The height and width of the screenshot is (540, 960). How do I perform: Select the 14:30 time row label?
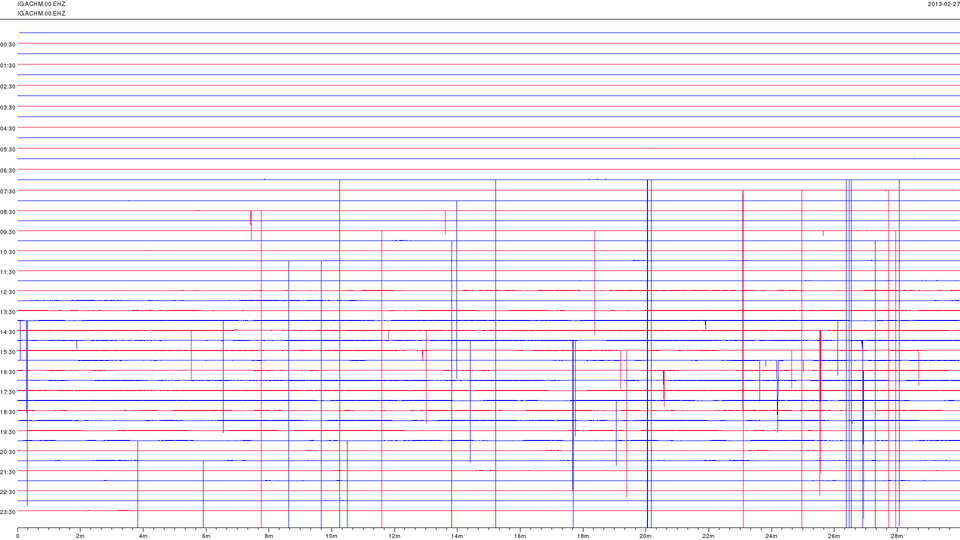(8, 332)
